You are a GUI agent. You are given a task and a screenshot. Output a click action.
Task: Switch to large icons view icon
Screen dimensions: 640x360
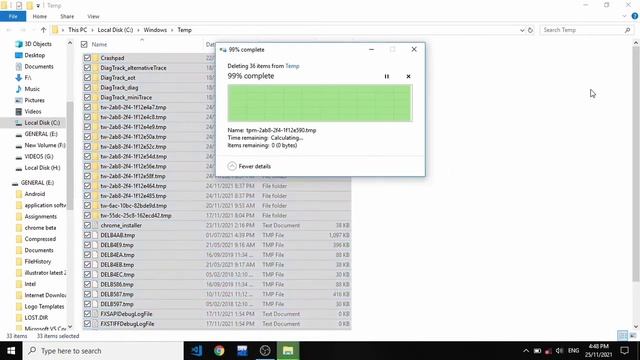coord(633,336)
